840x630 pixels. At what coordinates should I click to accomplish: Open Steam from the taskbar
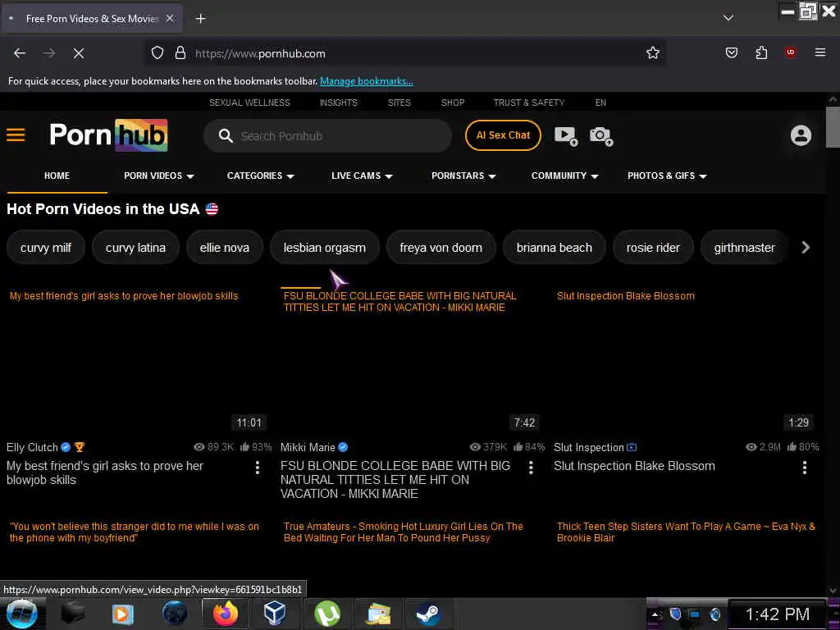point(428,614)
